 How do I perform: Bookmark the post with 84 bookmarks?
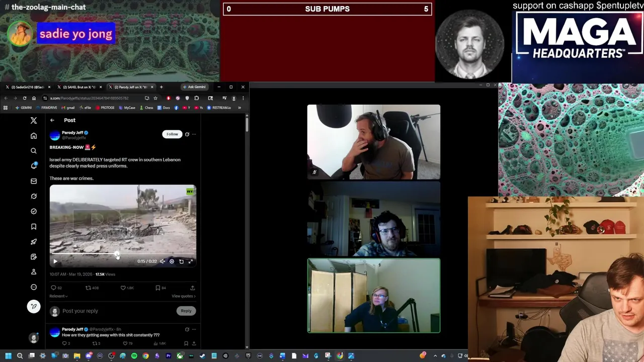(157, 288)
